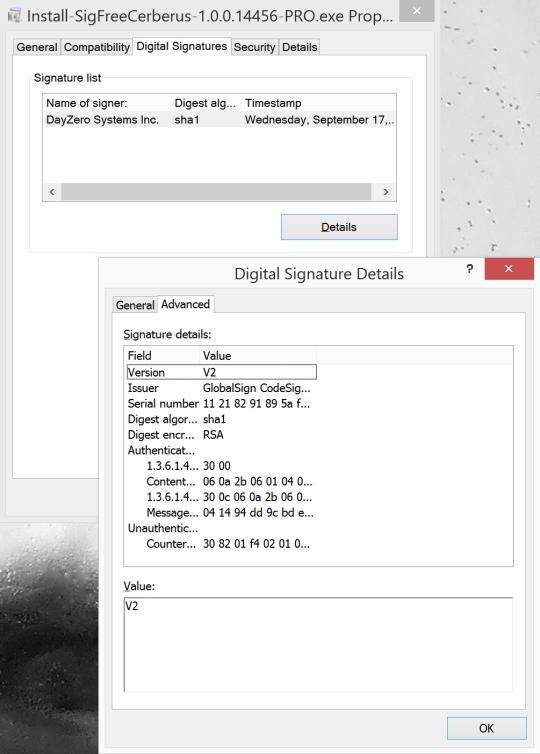Click OK in Digital Signature Details dialog

486,728
